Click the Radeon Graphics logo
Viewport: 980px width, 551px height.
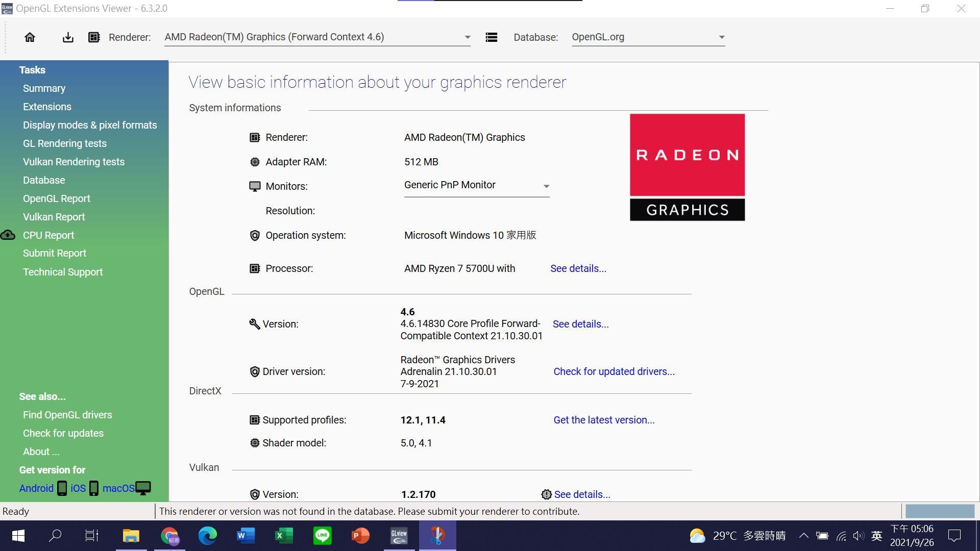click(687, 167)
